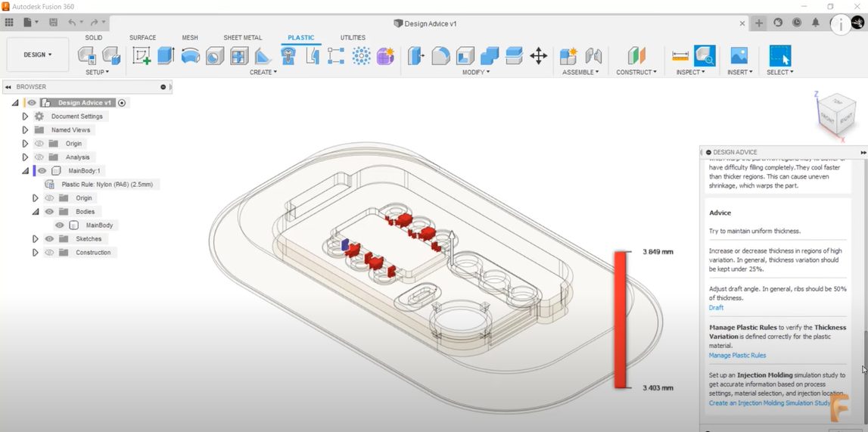Image resolution: width=868 pixels, height=432 pixels.
Task: Expand the Sketches folder node
Action: click(x=36, y=239)
